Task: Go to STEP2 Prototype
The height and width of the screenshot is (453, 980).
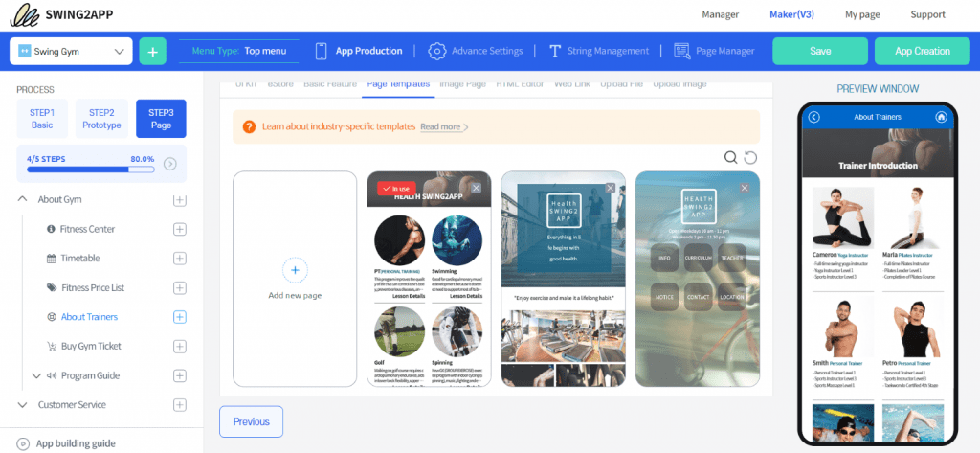Action: pyautogui.click(x=101, y=118)
